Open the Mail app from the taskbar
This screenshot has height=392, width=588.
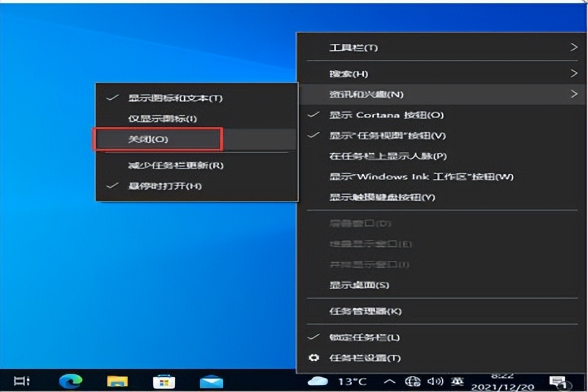[x=209, y=381]
